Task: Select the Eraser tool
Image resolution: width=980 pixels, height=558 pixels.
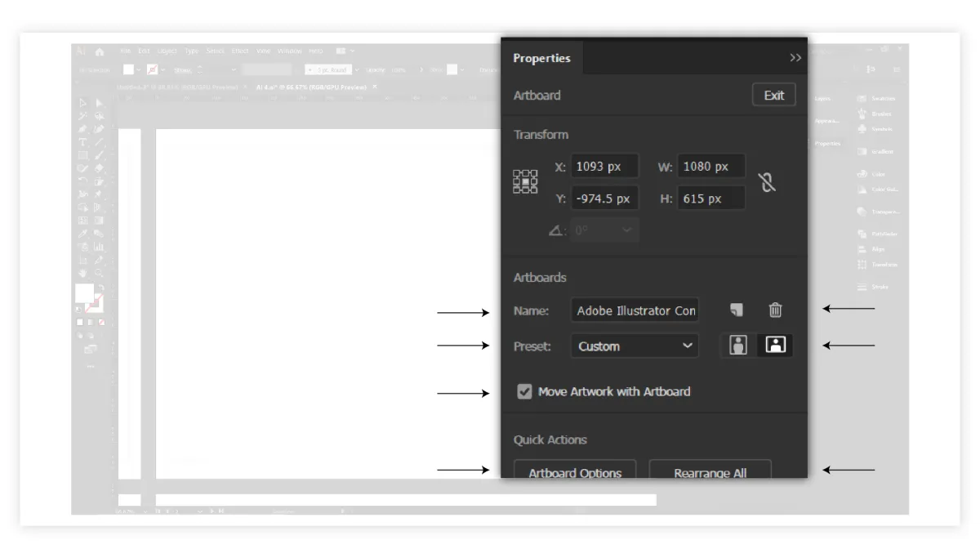Action: [x=99, y=168]
